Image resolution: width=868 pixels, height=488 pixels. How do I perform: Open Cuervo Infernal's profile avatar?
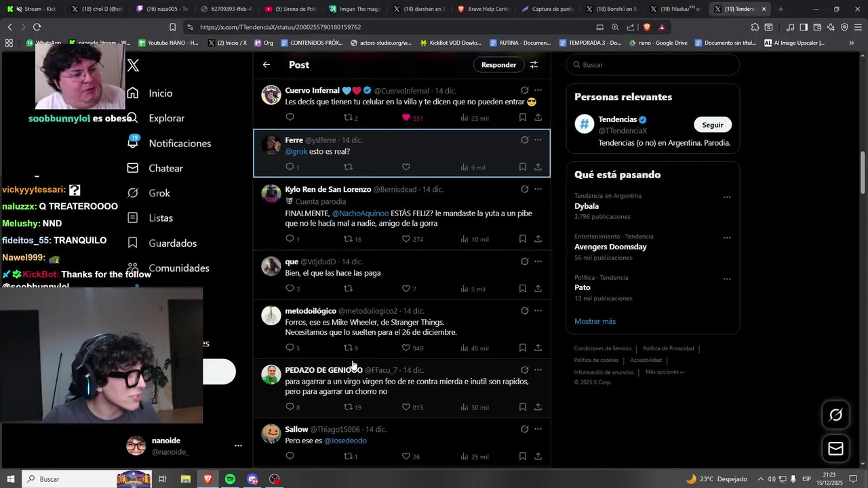(x=271, y=95)
